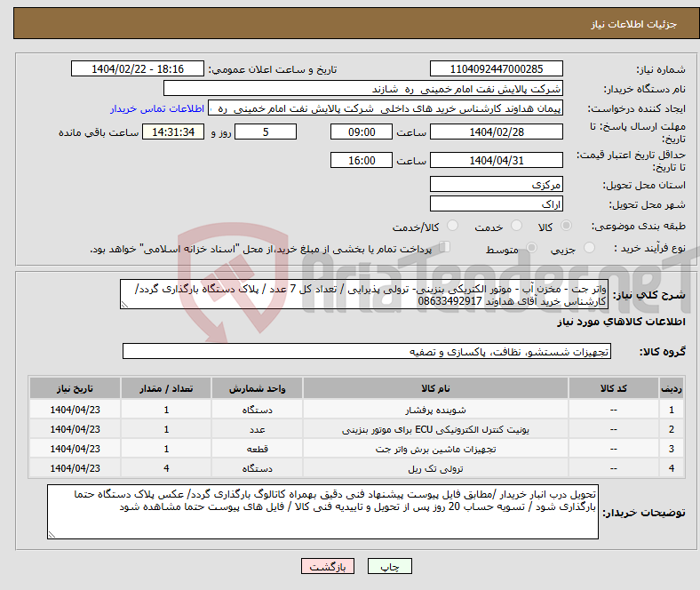Click the requester field پیمان هداوند

(386, 108)
